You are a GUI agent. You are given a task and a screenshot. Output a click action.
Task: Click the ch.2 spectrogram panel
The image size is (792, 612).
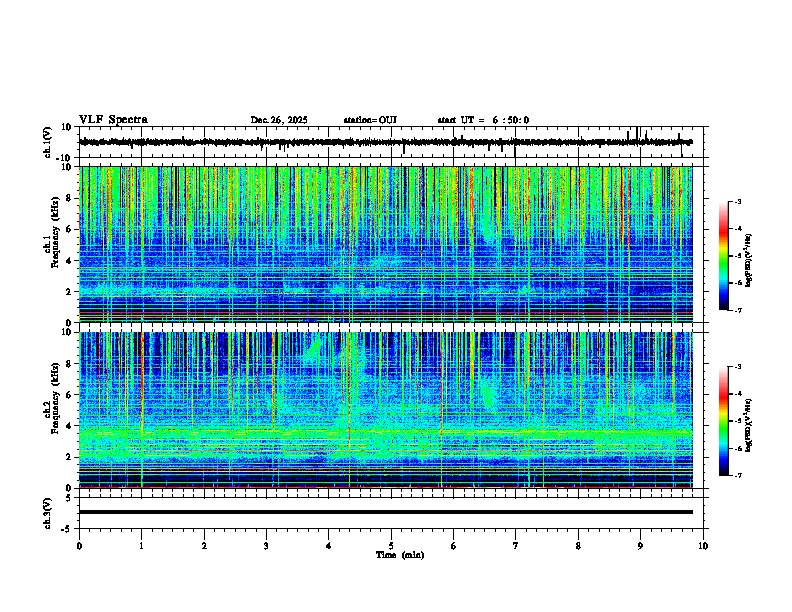tap(385, 410)
